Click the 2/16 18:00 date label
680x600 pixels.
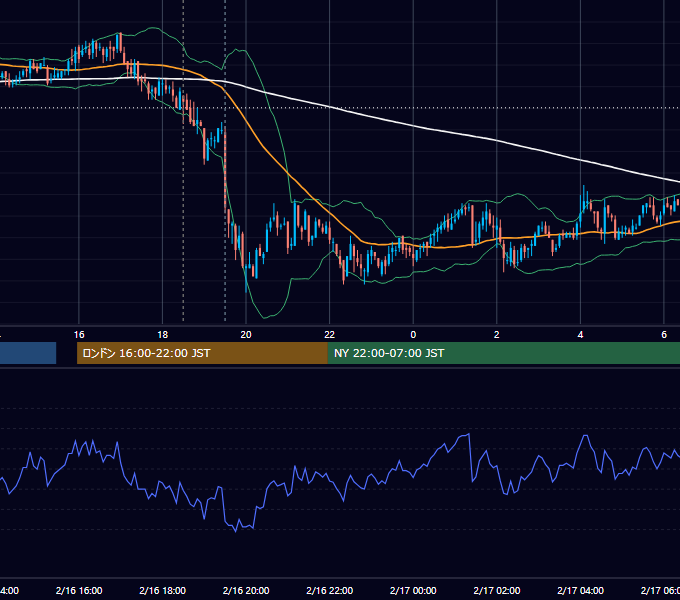pyautogui.click(x=163, y=590)
